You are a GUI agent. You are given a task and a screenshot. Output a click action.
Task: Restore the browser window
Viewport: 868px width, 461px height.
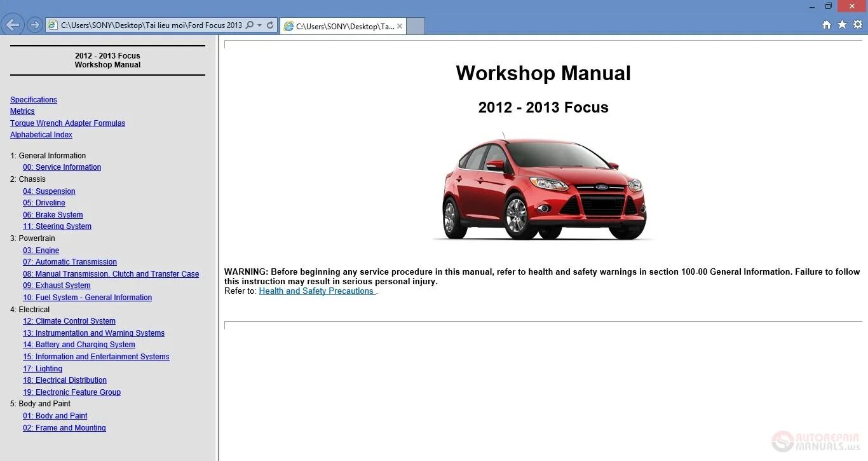pos(829,6)
